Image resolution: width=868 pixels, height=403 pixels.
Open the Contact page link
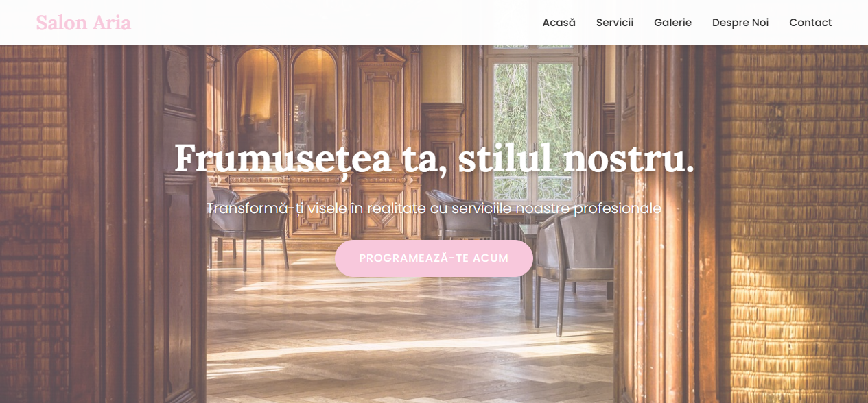[x=810, y=23]
